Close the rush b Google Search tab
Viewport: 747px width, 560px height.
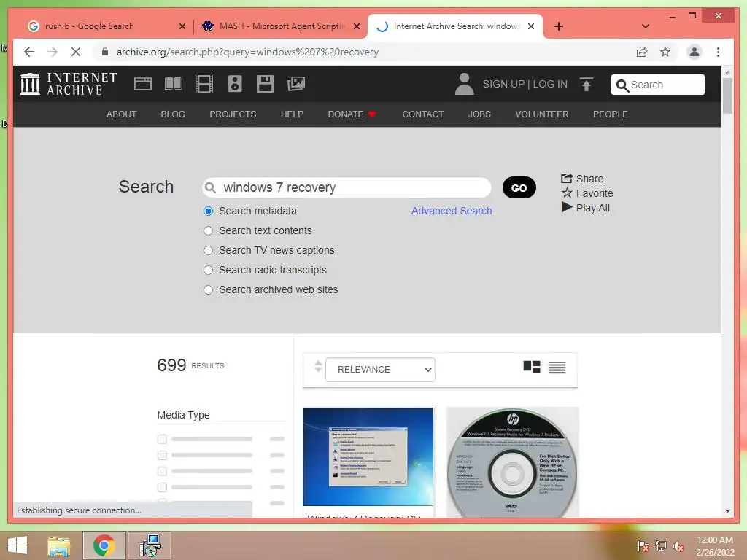click(x=182, y=27)
